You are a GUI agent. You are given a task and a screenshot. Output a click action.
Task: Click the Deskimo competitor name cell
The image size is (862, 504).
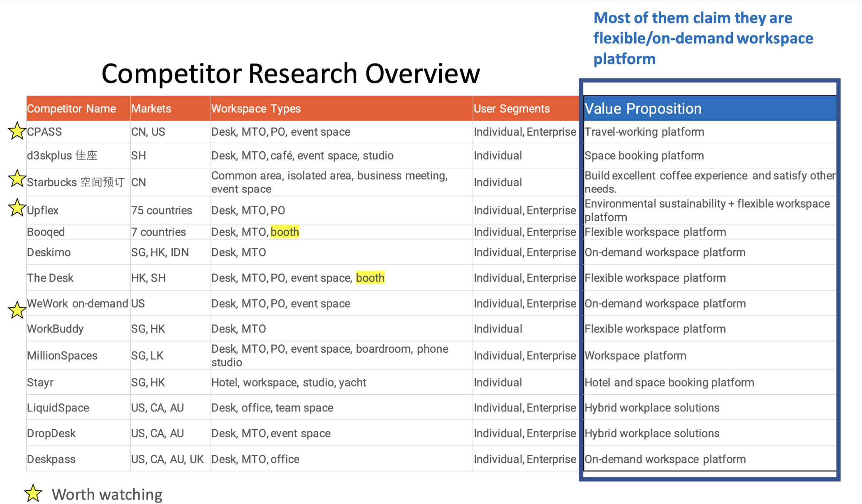(x=49, y=252)
